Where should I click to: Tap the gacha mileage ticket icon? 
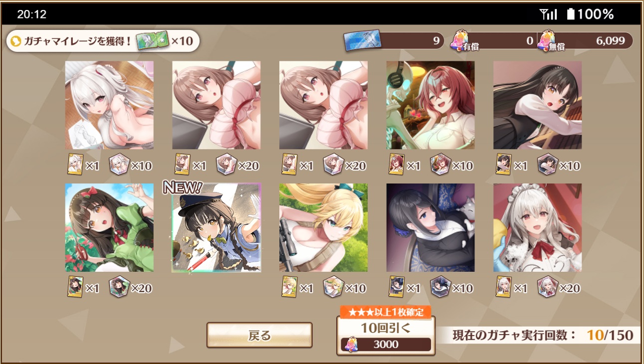[152, 41]
